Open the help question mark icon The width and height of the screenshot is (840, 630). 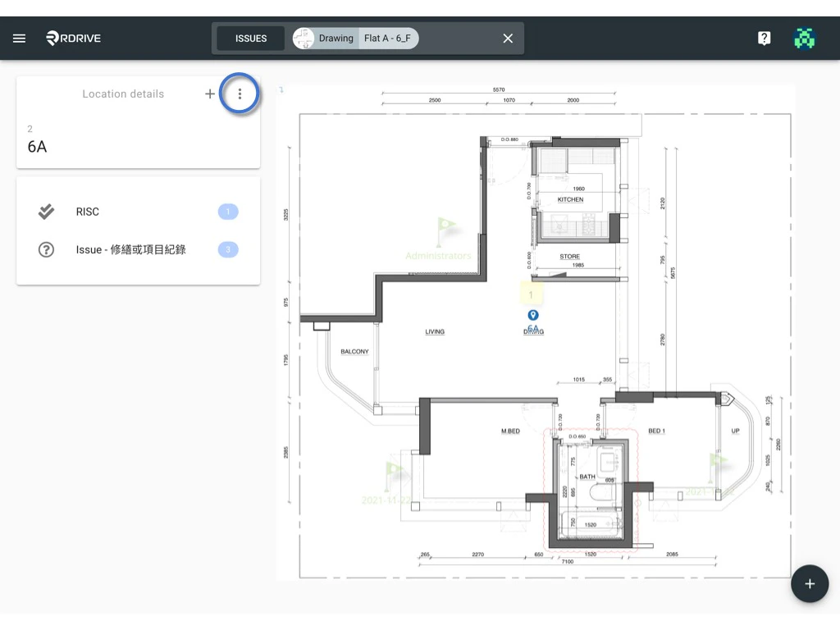(x=764, y=38)
